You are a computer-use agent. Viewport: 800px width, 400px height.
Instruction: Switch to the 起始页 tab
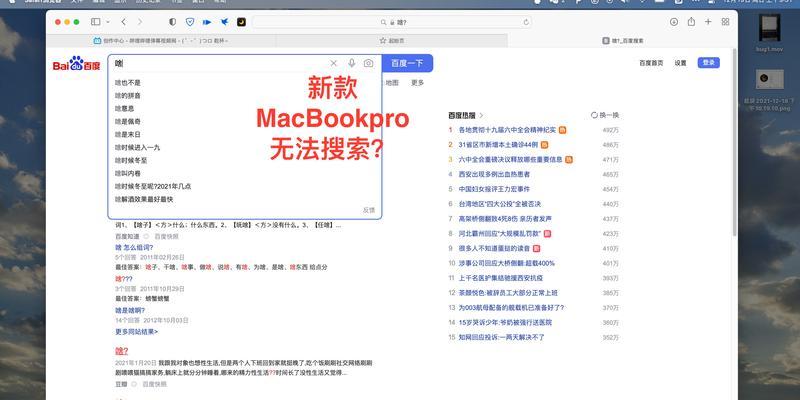(396, 39)
